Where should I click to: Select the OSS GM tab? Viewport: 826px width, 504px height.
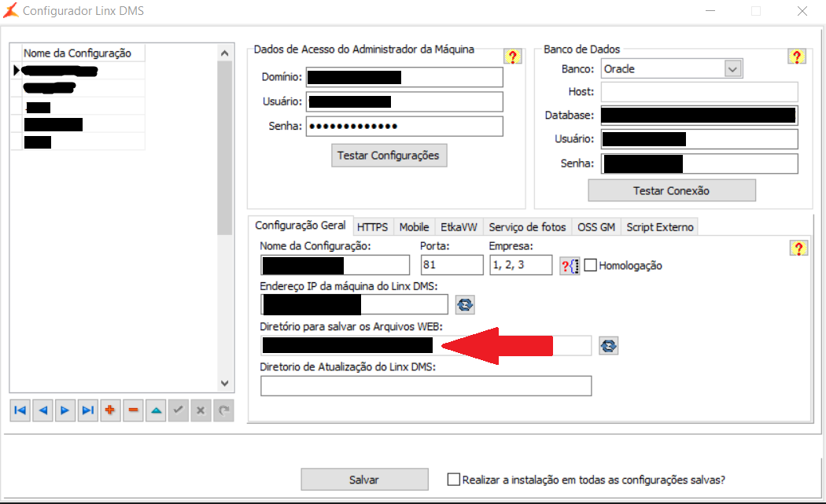click(x=596, y=227)
